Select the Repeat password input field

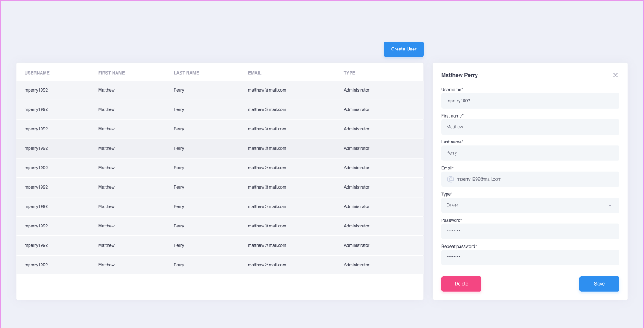[x=530, y=257]
